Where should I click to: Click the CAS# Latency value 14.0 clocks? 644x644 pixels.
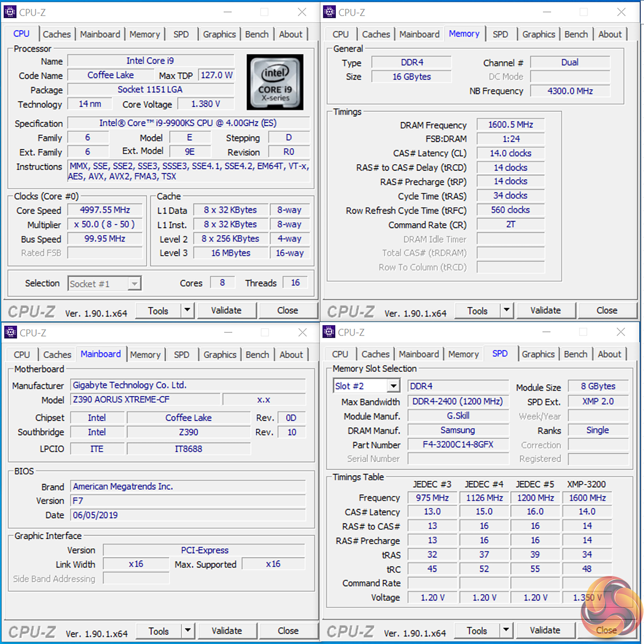pyautogui.click(x=511, y=153)
